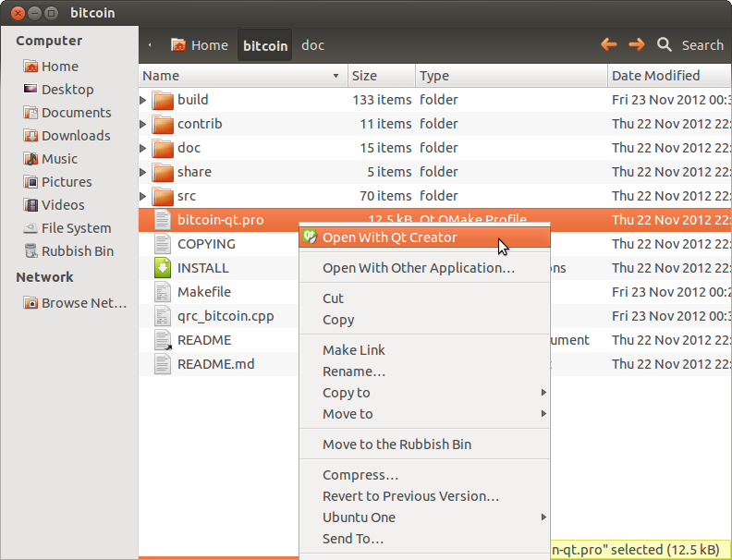Choose Compress in the context menu
732x560 pixels.
click(425, 475)
